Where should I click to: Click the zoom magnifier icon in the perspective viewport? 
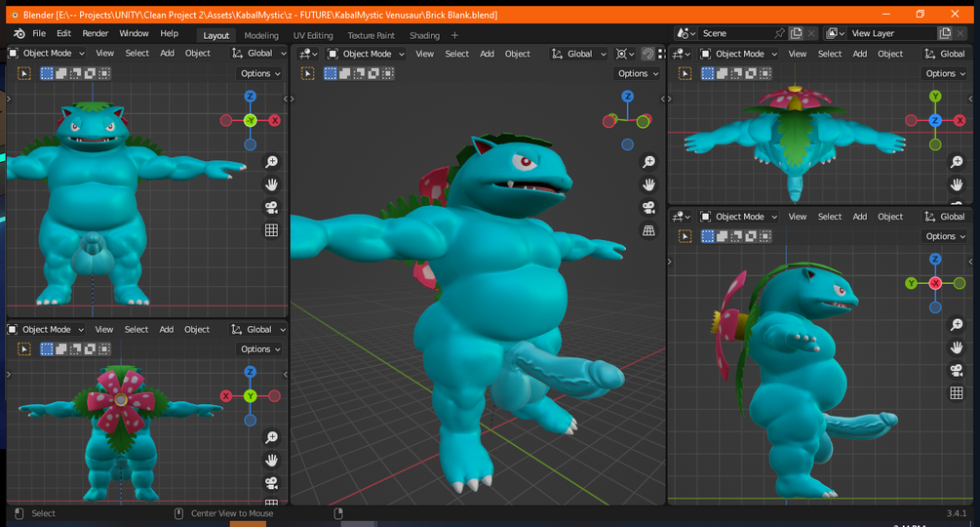click(x=648, y=162)
